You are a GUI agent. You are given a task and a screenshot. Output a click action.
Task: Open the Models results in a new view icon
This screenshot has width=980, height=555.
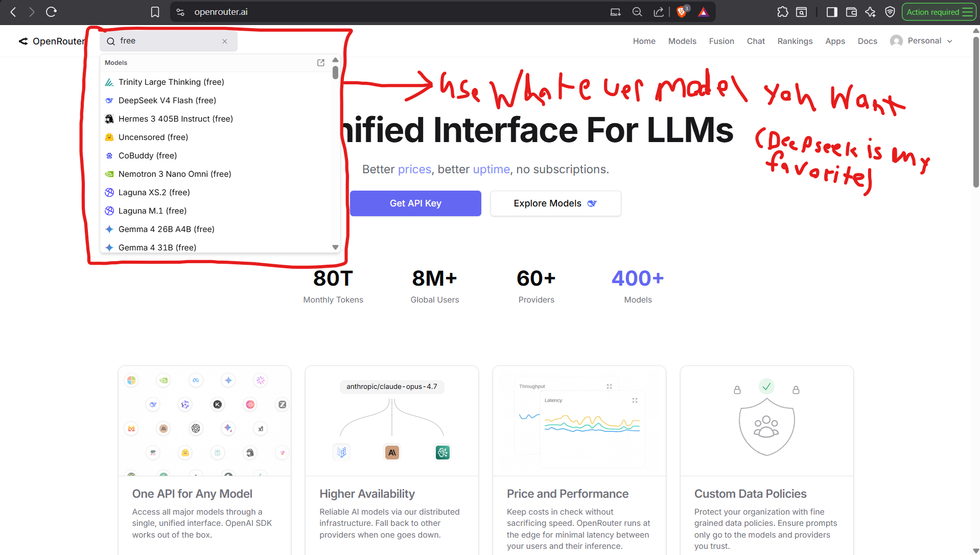pos(321,63)
